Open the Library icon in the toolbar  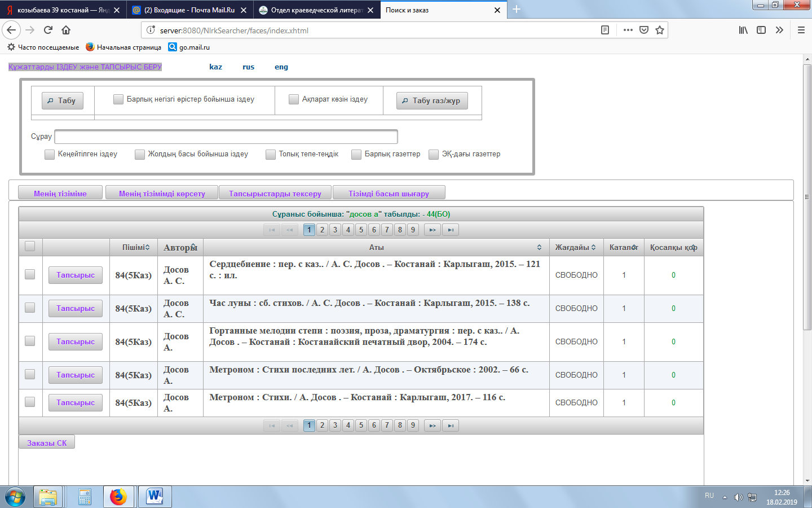[x=743, y=30]
